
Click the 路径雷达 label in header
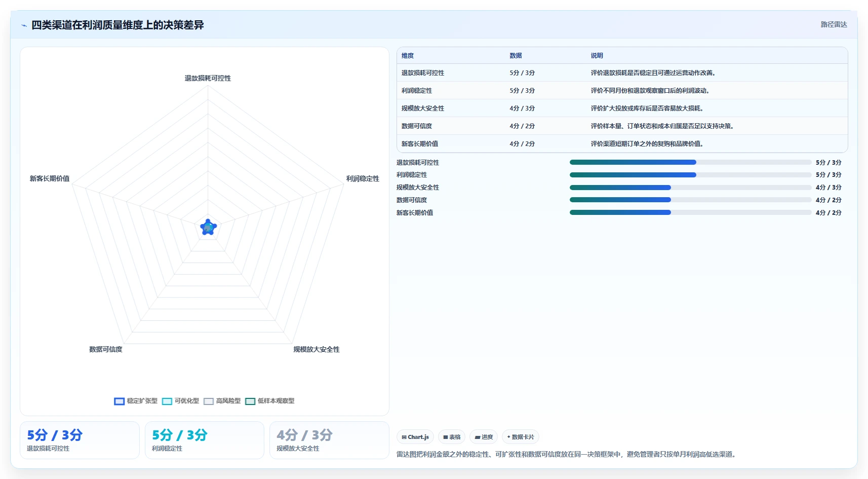coord(834,24)
